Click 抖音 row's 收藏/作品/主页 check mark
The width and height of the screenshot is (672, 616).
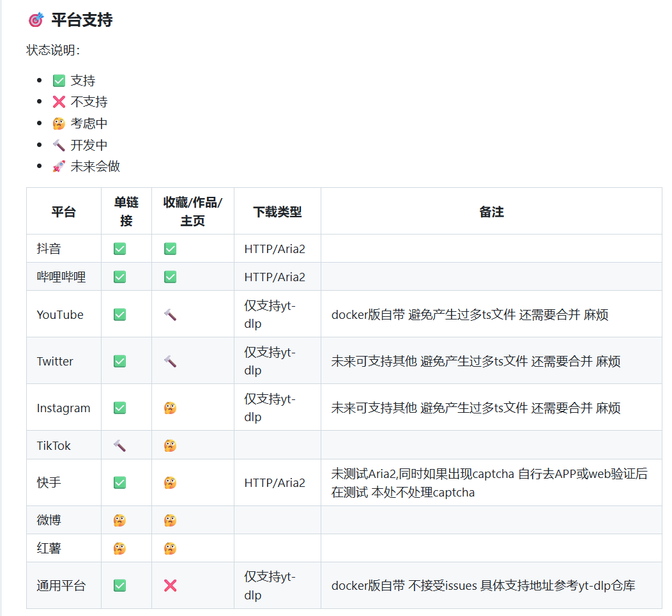[170, 249]
